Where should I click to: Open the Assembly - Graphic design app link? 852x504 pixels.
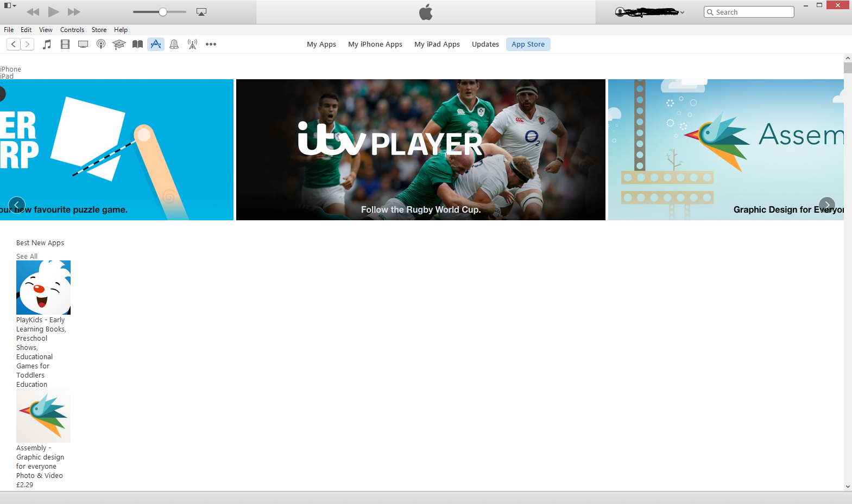point(40,457)
